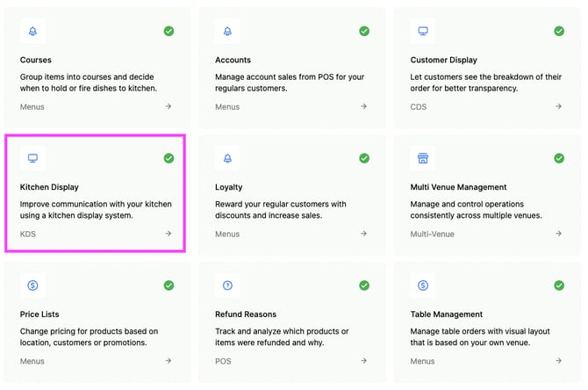Click the dollar icon on Table Management card
Image resolution: width=588 pixels, height=390 pixels.
click(423, 285)
